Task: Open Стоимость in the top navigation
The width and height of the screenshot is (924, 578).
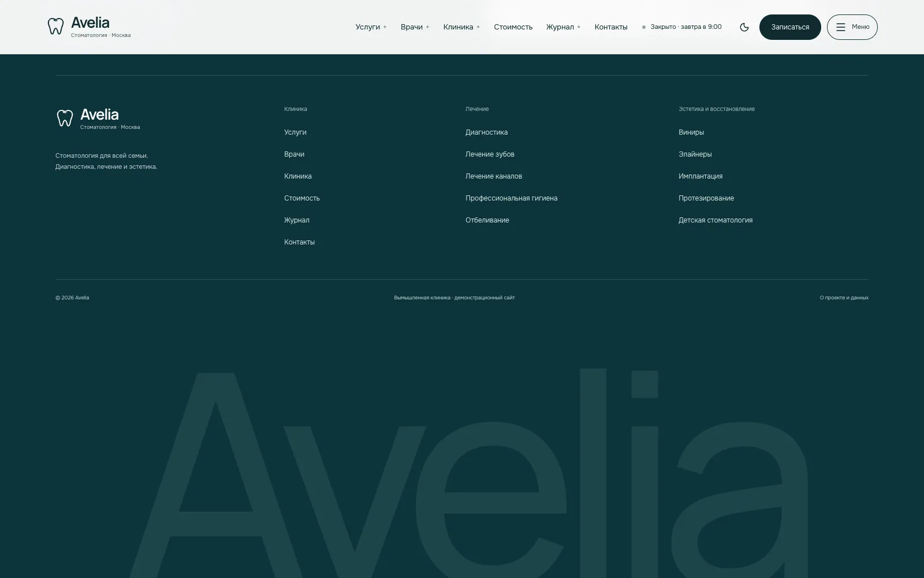Action: (x=513, y=27)
